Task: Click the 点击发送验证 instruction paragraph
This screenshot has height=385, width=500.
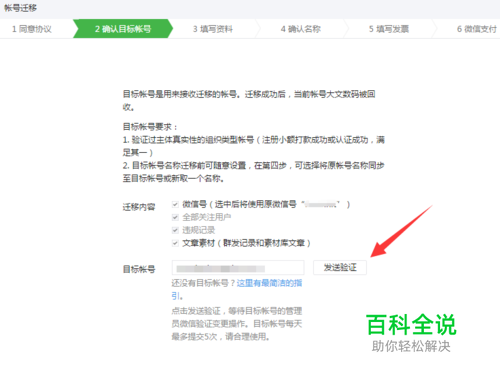Action: click(x=237, y=324)
